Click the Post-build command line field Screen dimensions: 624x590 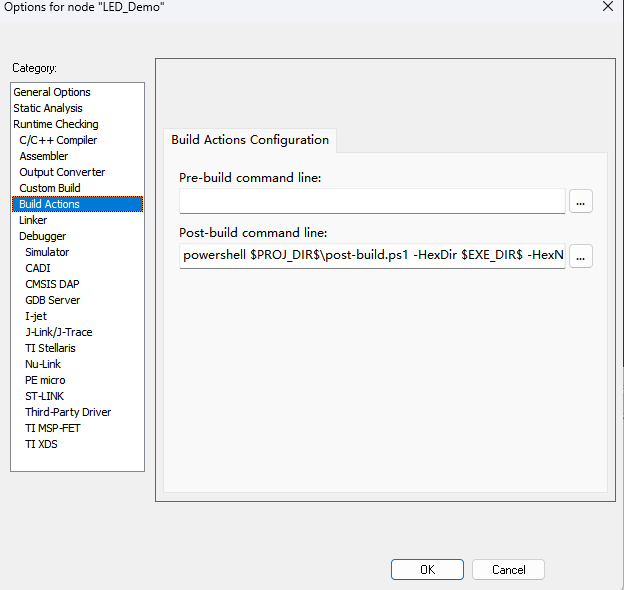(x=372, y=256)
